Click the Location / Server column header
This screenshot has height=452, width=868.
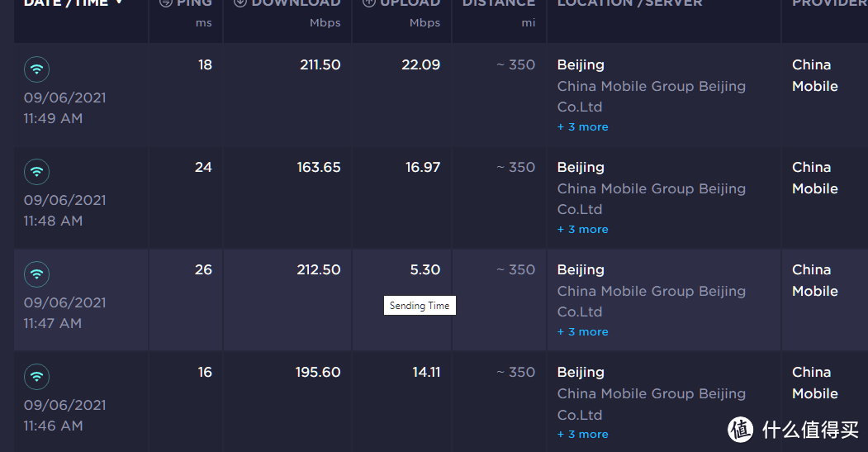coord(629,3)
